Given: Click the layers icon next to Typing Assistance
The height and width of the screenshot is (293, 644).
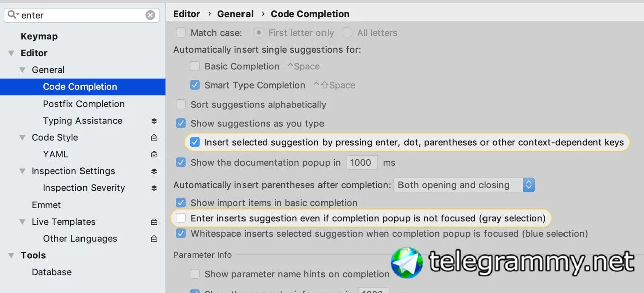Looking at the screenshot, I should click(x=154, y=121).
